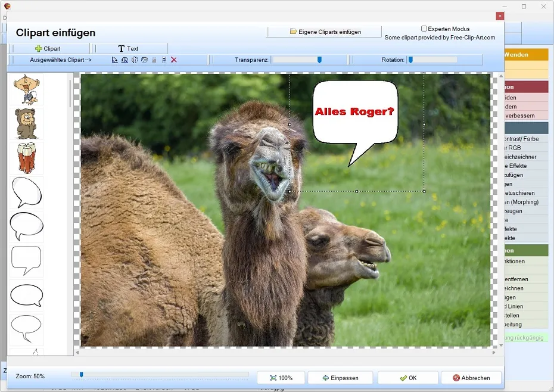Minimize the main application window

click(x=505, y=7)
